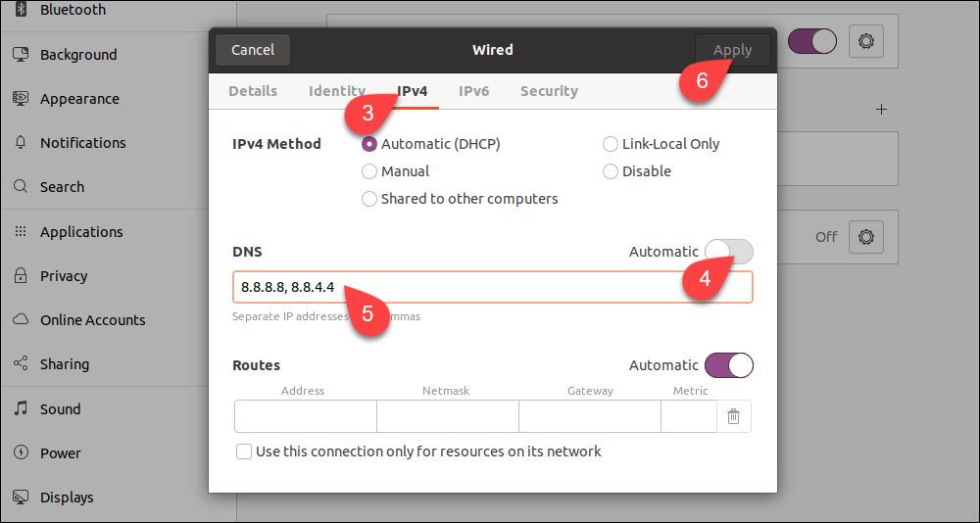Toggle the Routes Automatic switch
The width and height of the screenshot is (980, 523).
coord(728,365)
